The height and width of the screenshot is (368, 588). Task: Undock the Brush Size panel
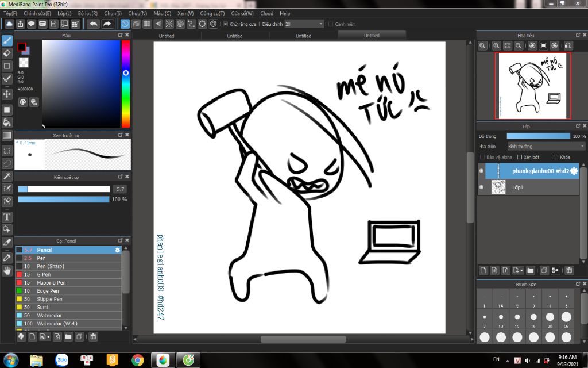[578, 284]
